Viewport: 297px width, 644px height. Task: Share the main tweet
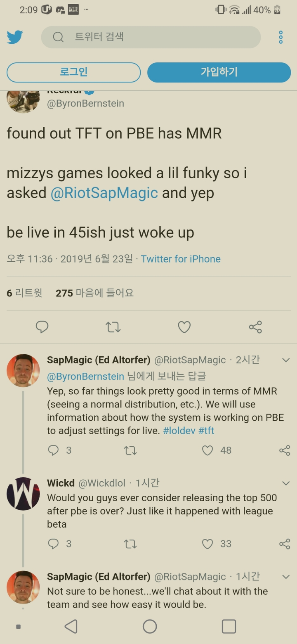point(255,327)
